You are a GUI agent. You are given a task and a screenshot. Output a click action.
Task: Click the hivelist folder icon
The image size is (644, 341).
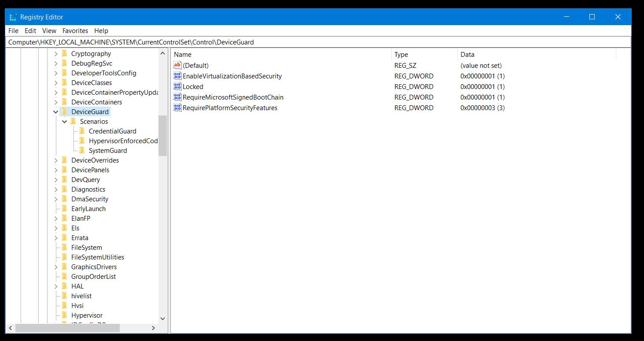(64, 296)
